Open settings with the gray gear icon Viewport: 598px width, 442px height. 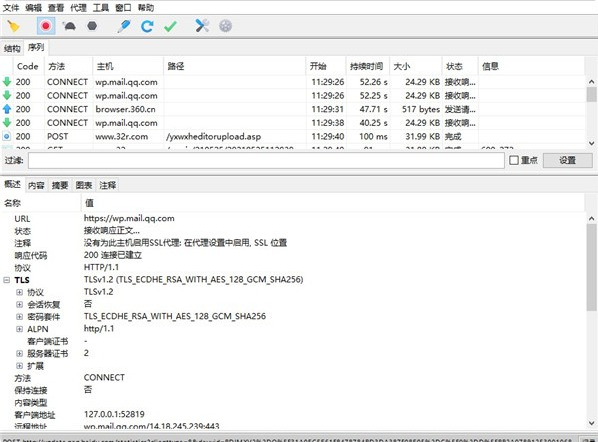(225, 26)
